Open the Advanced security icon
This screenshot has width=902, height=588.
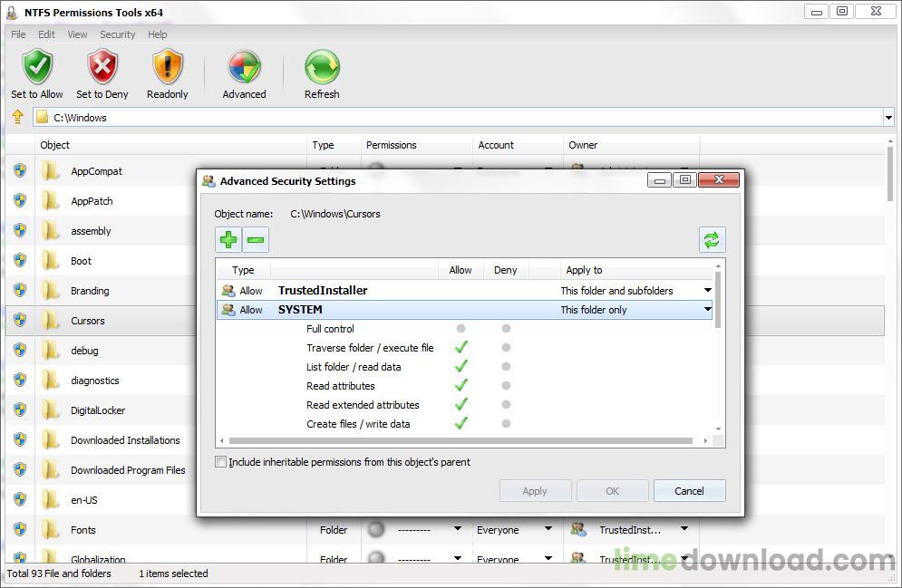pos(244,68)
